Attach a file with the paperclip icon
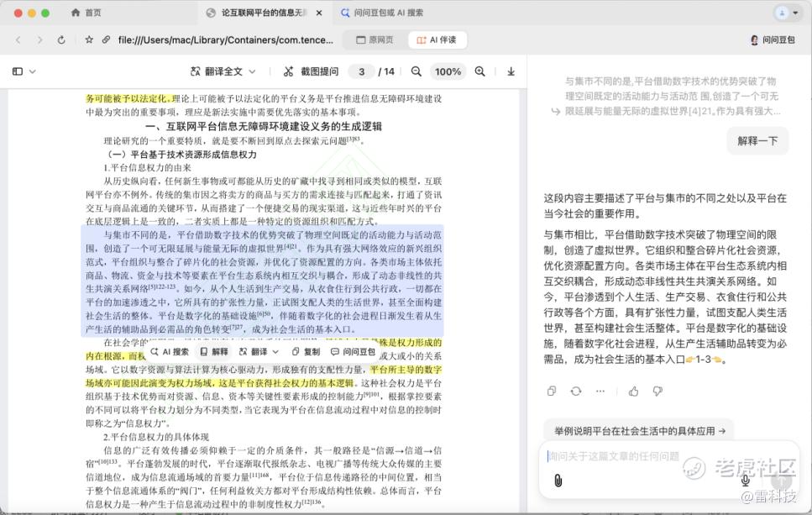Screen dimensions: 812x515 (x=558, y=481)
